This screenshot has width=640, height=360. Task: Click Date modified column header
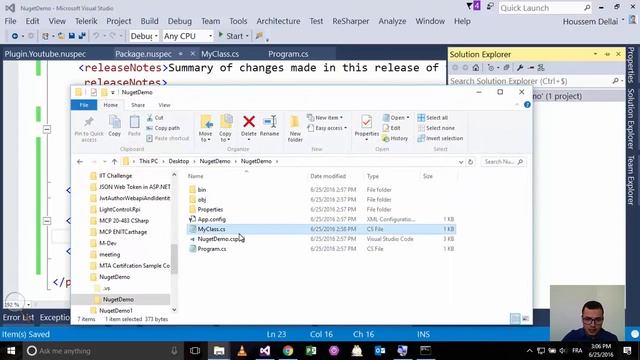(x=328, y=176)
